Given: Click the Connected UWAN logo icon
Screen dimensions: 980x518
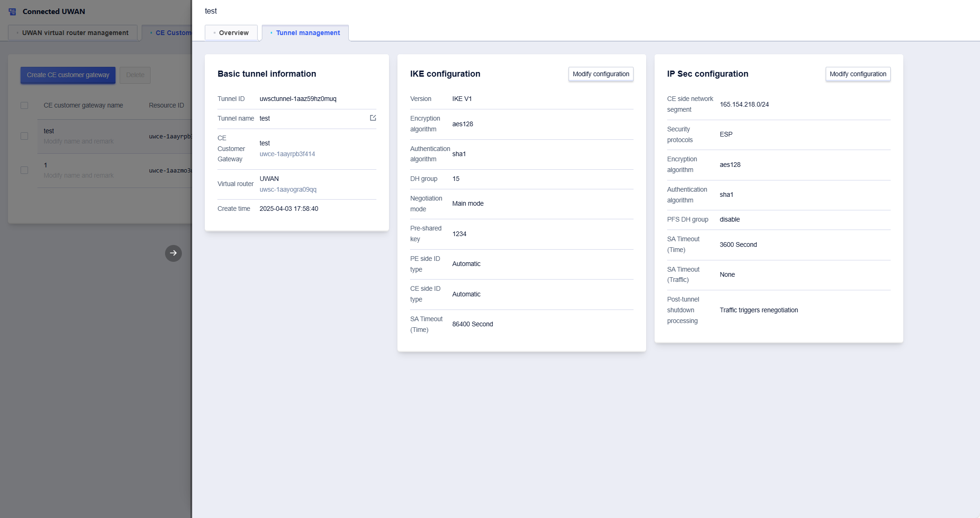Looking at the screenshot, I should coord(13,12).
